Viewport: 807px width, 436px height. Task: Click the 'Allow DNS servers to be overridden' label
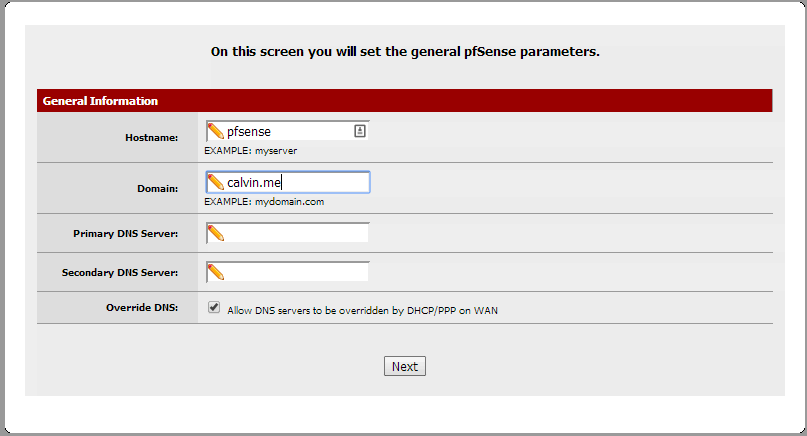[x=362, y=310]
